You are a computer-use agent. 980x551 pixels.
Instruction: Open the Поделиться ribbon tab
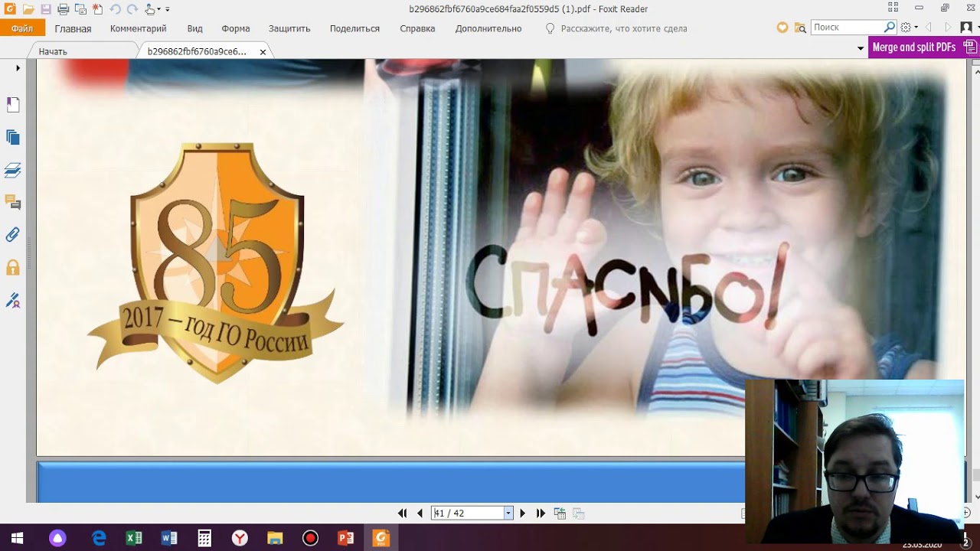pos(354,28)
